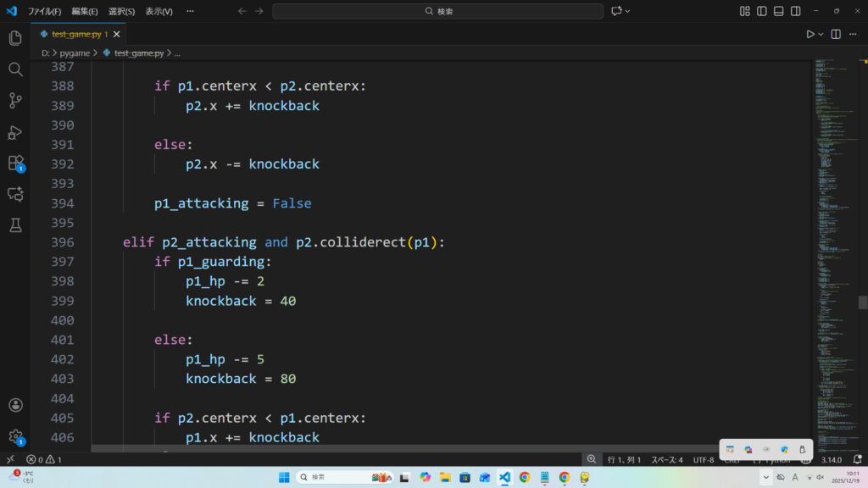The width and height of the screenshot is (868, 488).
Task: Open the chat dropdown arrow in title bar
Action: pyautogui.click(x=628, y=11)
